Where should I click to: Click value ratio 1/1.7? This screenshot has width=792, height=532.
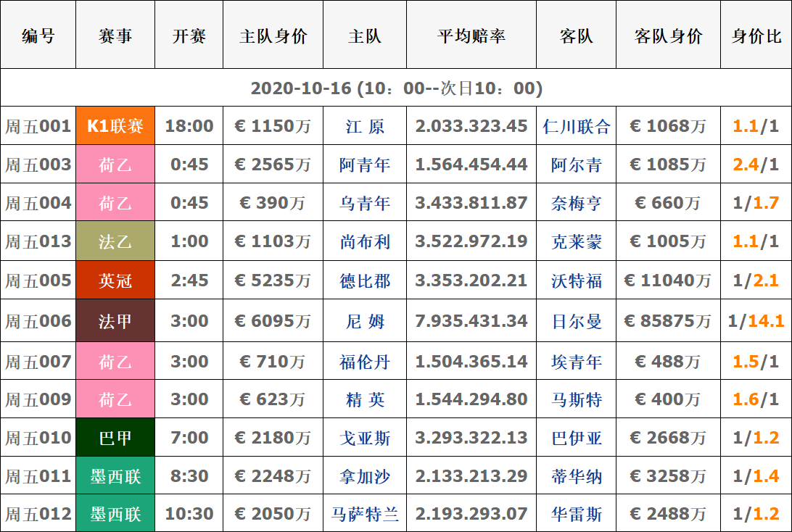click(756, 202)
